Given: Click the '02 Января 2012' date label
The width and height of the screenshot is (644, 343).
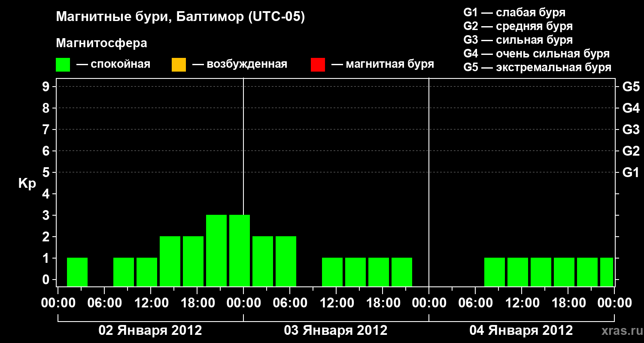Looking at the screenshot, I should [150, 331].
